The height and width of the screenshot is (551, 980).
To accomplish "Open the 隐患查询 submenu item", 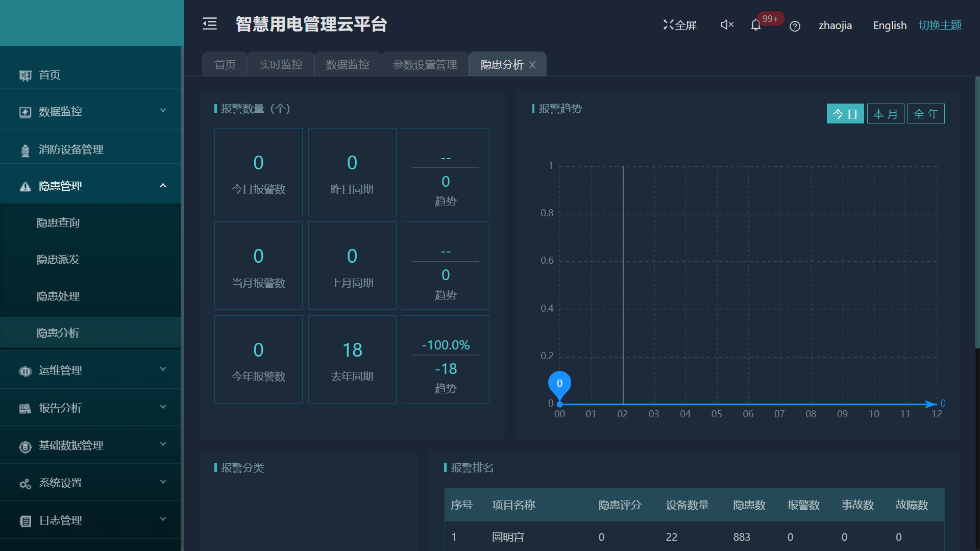I will click(x=58, y=223).
